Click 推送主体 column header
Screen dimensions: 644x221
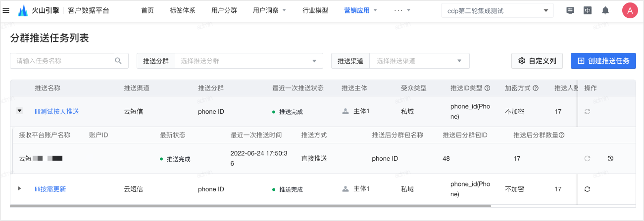(x=354, y=88)
